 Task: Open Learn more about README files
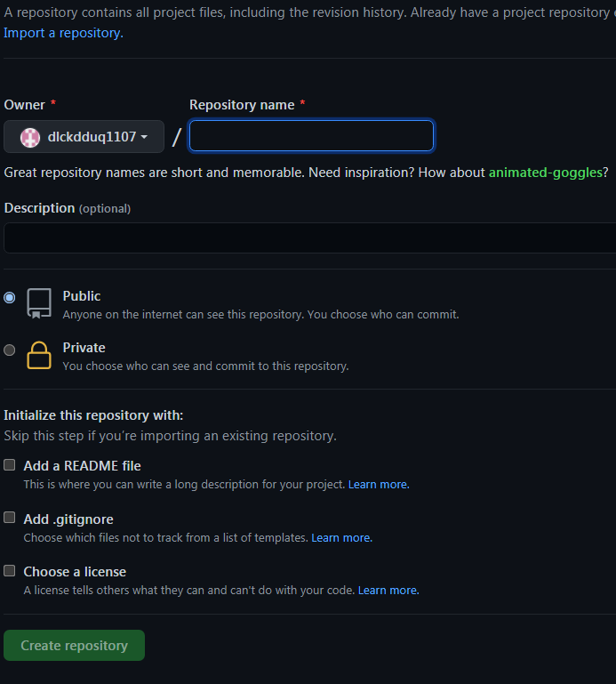[379, 484]
